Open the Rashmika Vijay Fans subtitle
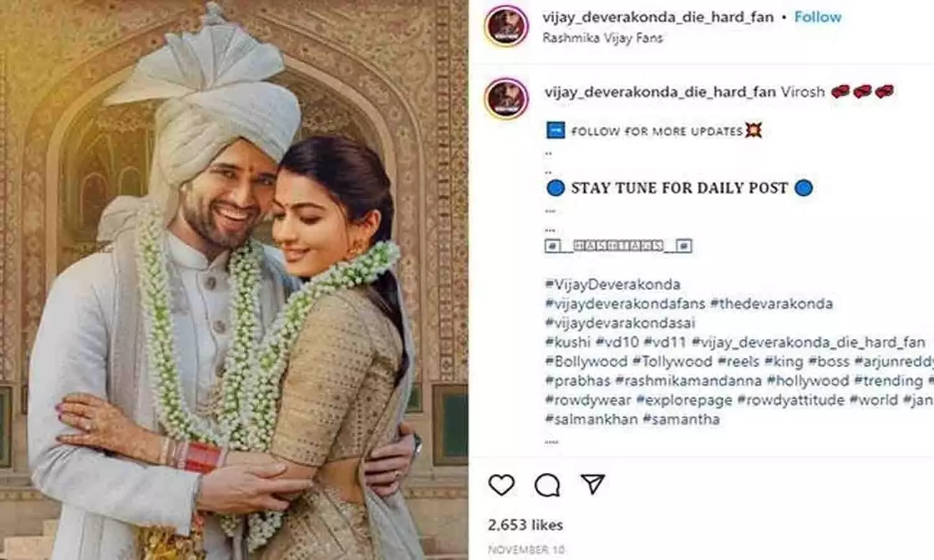This screenshot has width=934, height=560. [x=602, y=38]
